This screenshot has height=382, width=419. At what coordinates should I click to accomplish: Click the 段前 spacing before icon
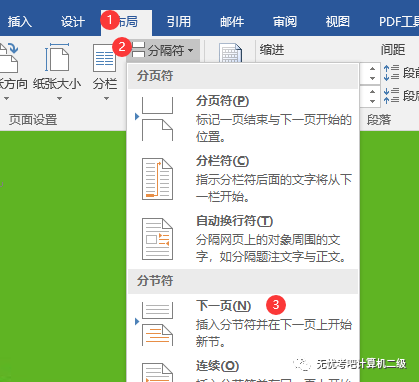[x=391, y=73]
